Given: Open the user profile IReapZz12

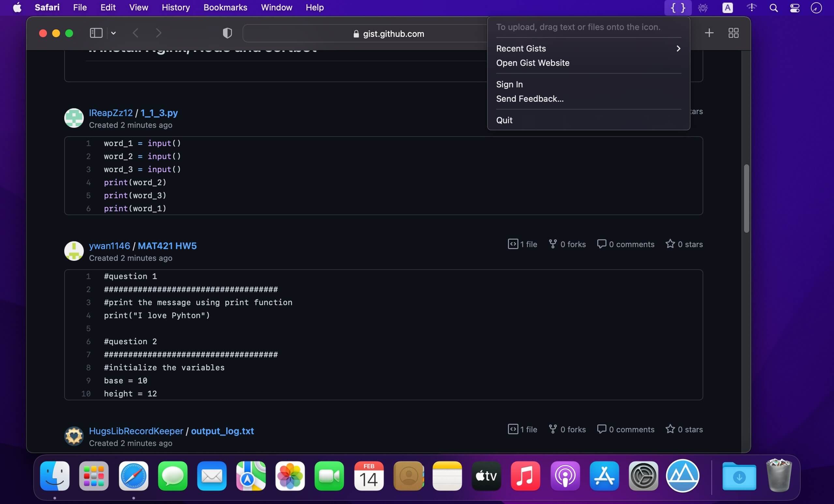Looking at the screenshot, I should 111,113.
